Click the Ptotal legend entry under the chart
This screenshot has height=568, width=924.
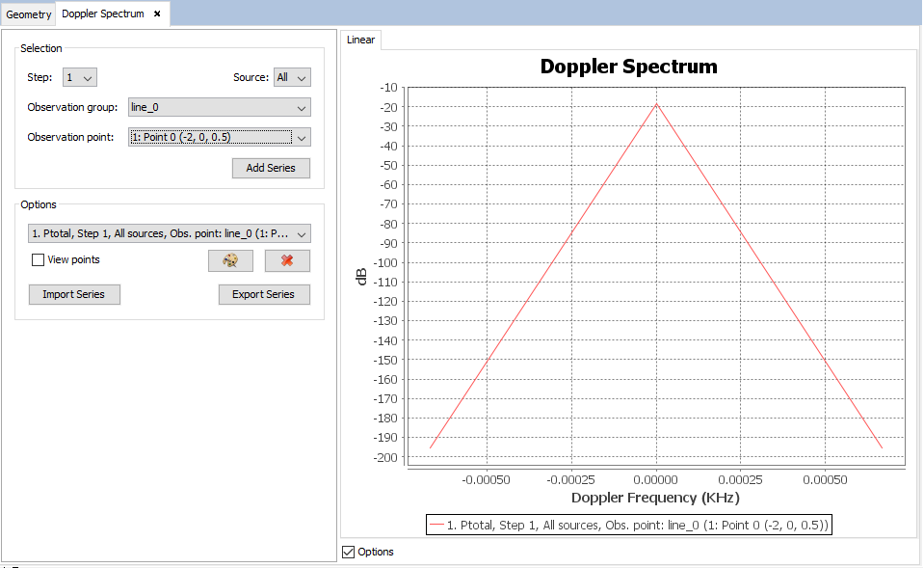pos(628,525)
